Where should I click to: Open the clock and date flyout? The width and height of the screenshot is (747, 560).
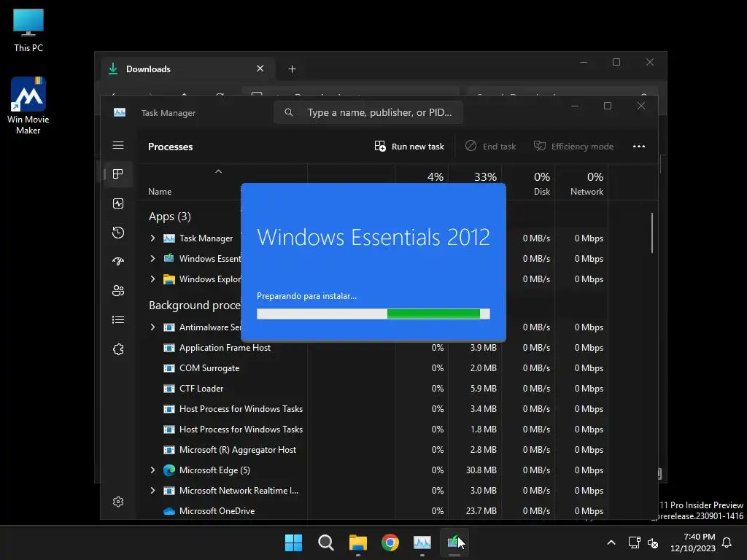coord(693,542)
